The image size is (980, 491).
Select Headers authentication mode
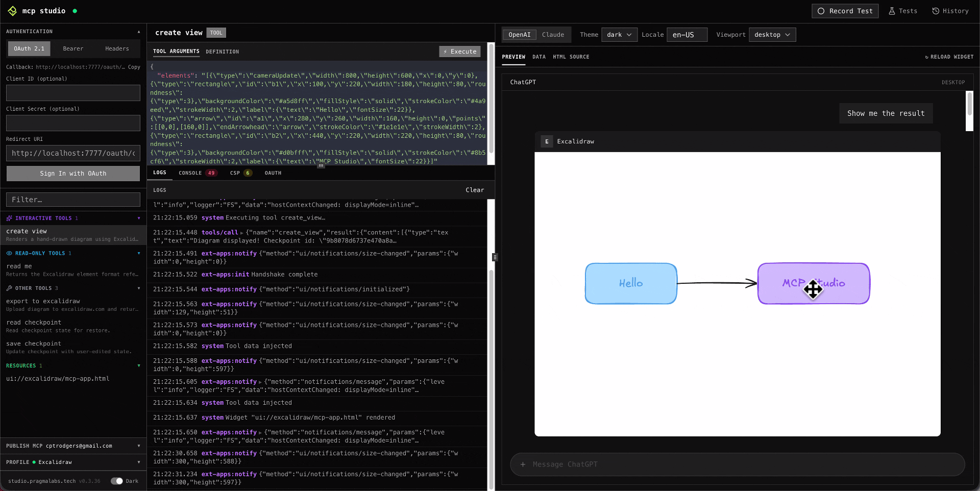pos(117,48)
